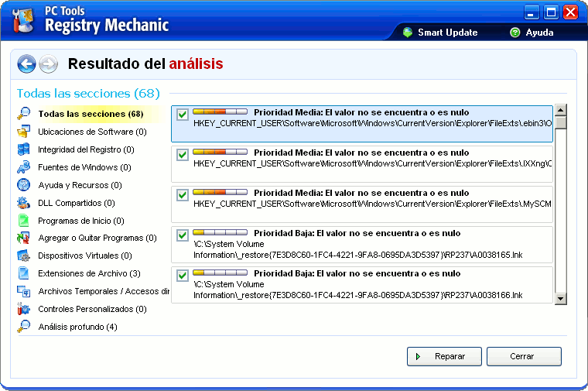Click the Cerrar button
The image size is (588, 391).
524,357
